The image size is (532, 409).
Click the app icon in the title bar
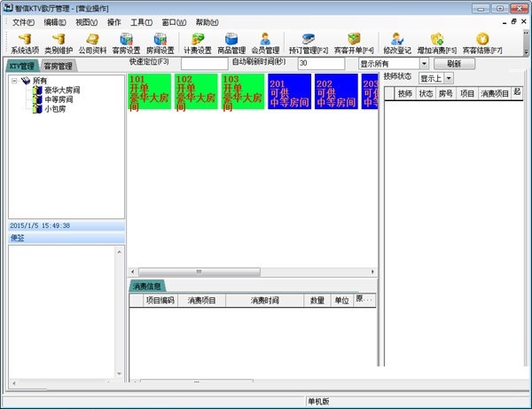(x=8, y=8)
